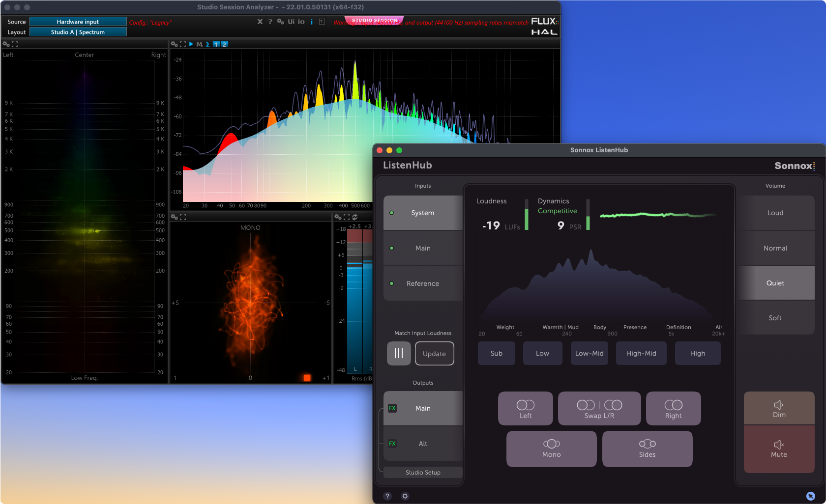Open vectorscope panel settings gears

174,217
